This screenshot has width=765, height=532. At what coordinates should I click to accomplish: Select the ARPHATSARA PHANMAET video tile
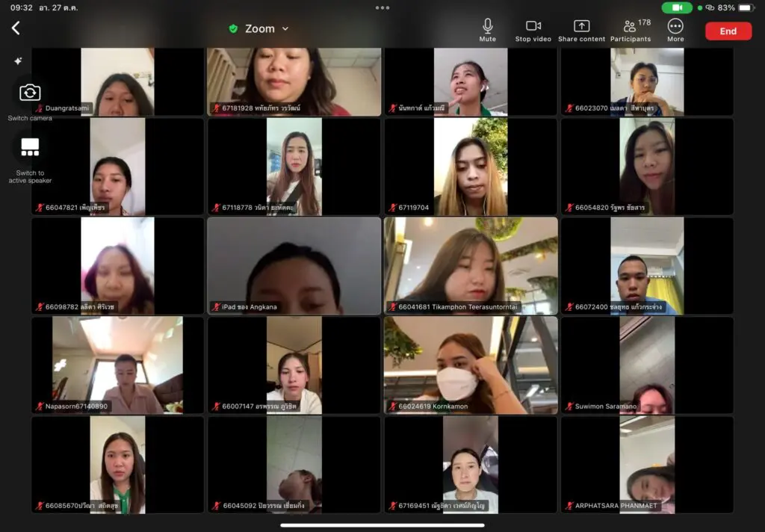point(647,465)
